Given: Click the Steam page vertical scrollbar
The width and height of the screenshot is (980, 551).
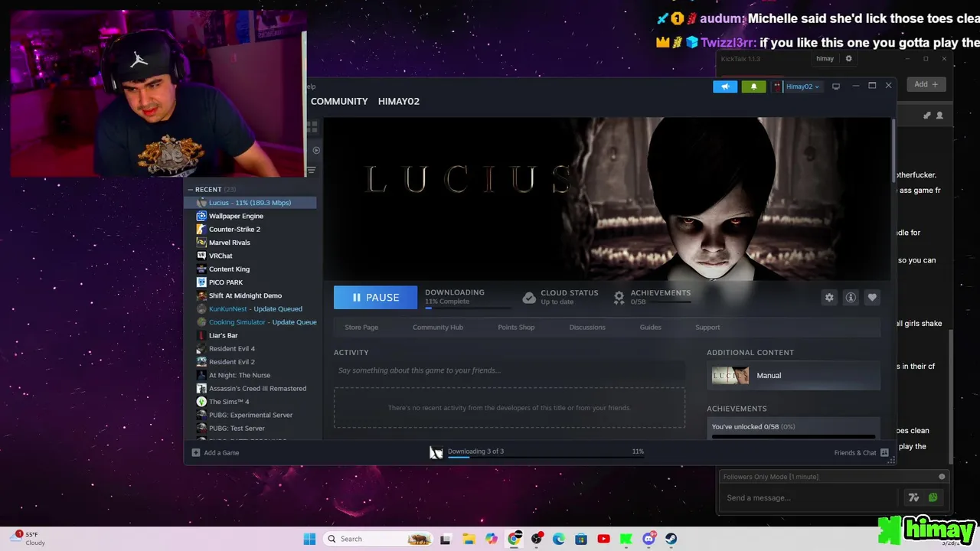Looking at the screenshot, I should pyautogui.click(x=893, y=150).
